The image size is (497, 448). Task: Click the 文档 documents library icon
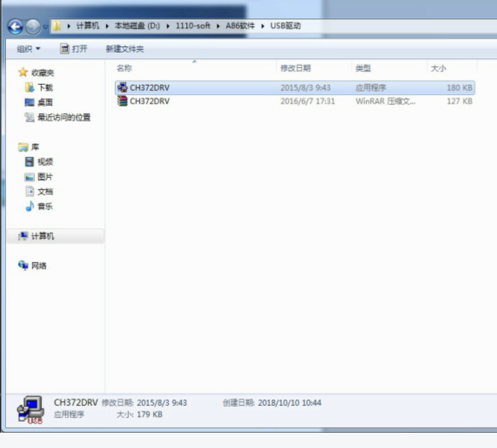(29, 191)
